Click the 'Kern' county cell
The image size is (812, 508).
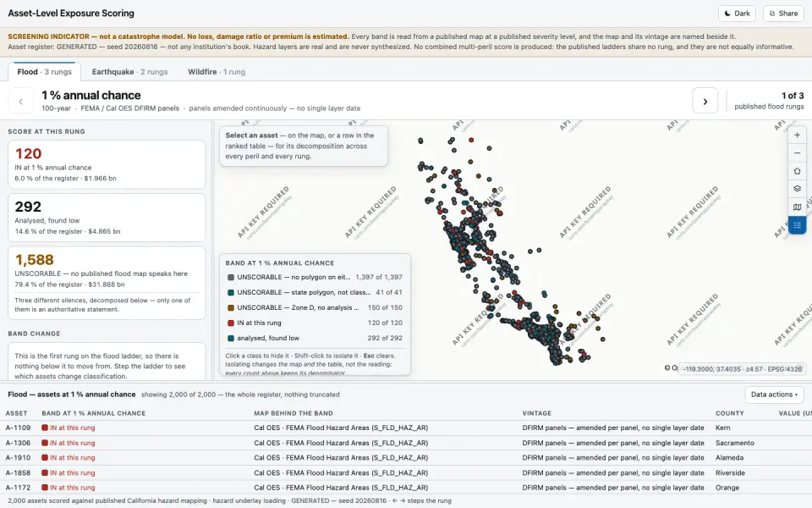723,428
